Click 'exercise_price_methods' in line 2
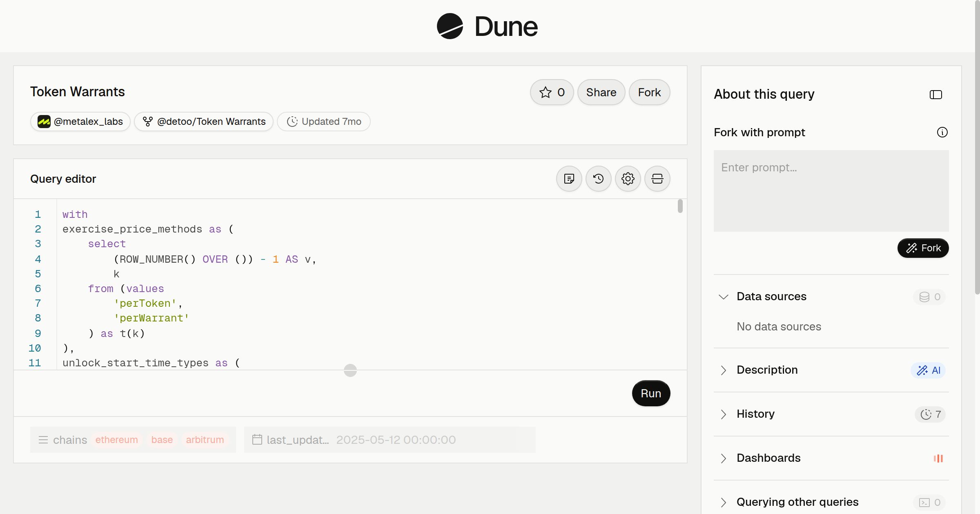The width and height of the screenshot is (980, 514). tap(132, 229)
